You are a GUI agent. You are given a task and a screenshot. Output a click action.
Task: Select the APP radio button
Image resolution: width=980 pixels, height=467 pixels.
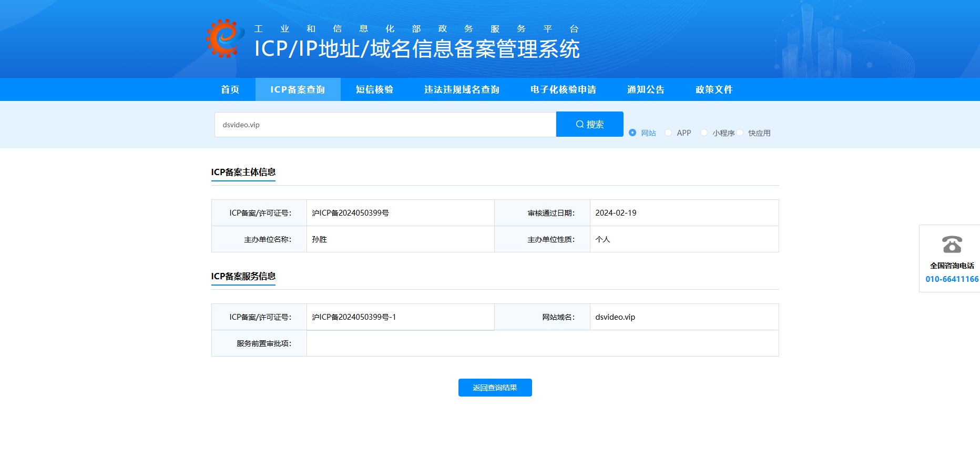(x=668, y=133)
